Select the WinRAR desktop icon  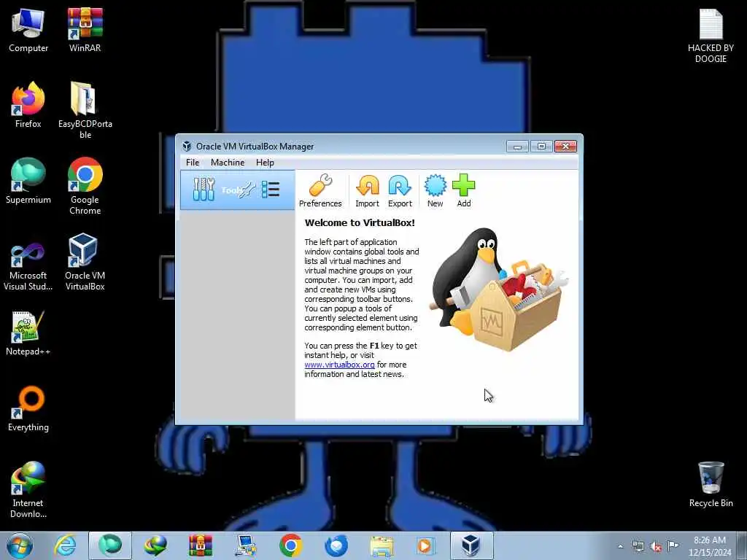pyautogui.click(x=85, y=31)
